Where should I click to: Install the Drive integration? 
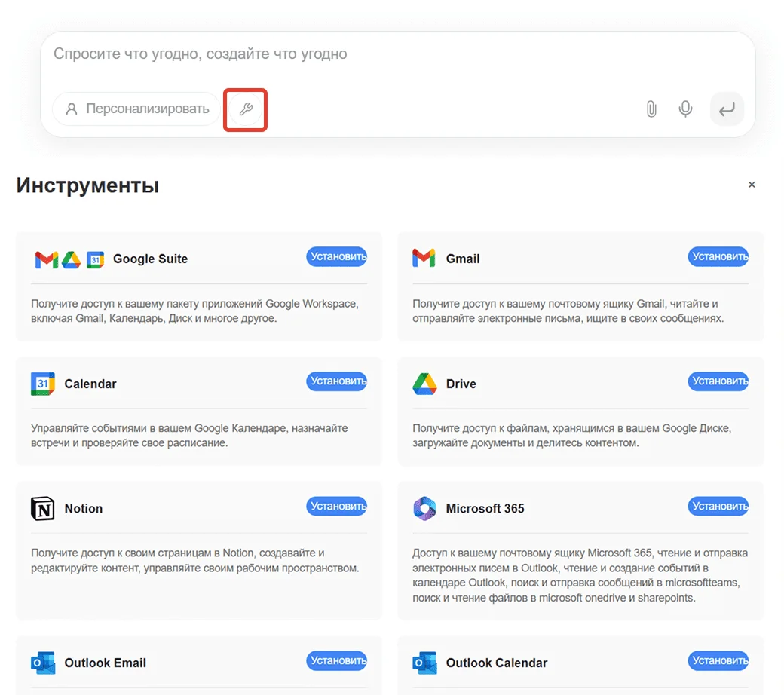pos(718,381)
